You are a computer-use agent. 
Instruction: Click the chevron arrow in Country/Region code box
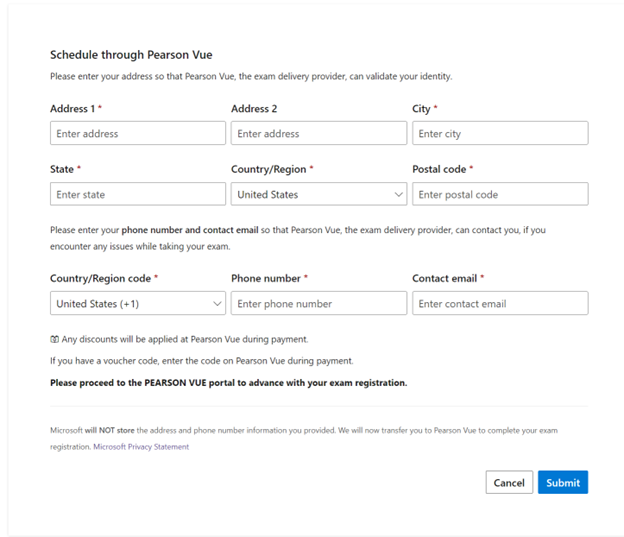(217, 303)
